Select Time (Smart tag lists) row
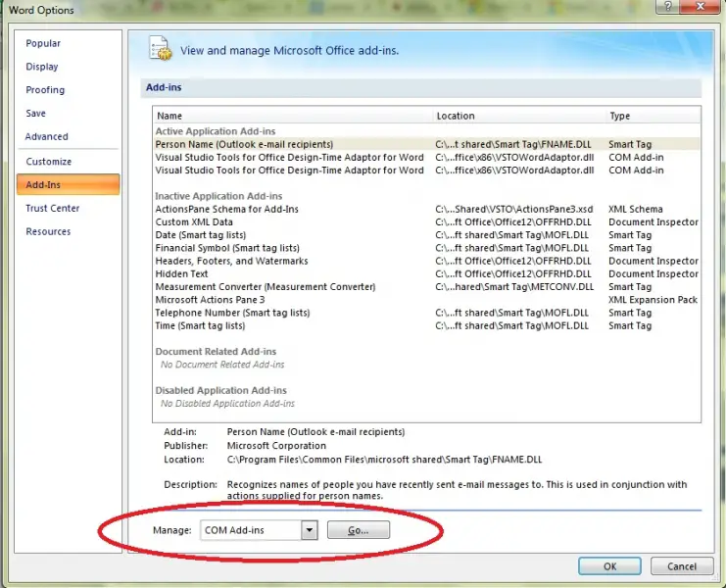The height and width of the screenshot is (588, 726). pyautogui.click(x=426, y=326)
